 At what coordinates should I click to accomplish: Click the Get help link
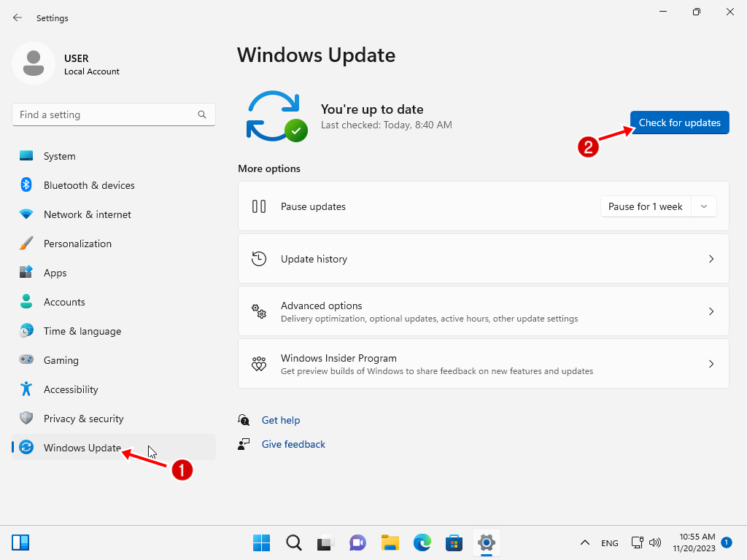pos(281,420)
